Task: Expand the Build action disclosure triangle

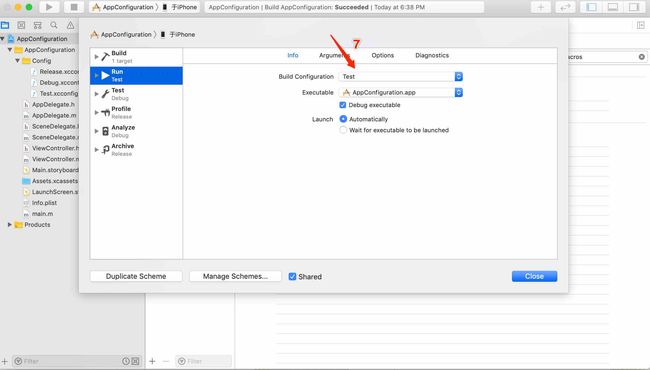Action: pos(96,57)
